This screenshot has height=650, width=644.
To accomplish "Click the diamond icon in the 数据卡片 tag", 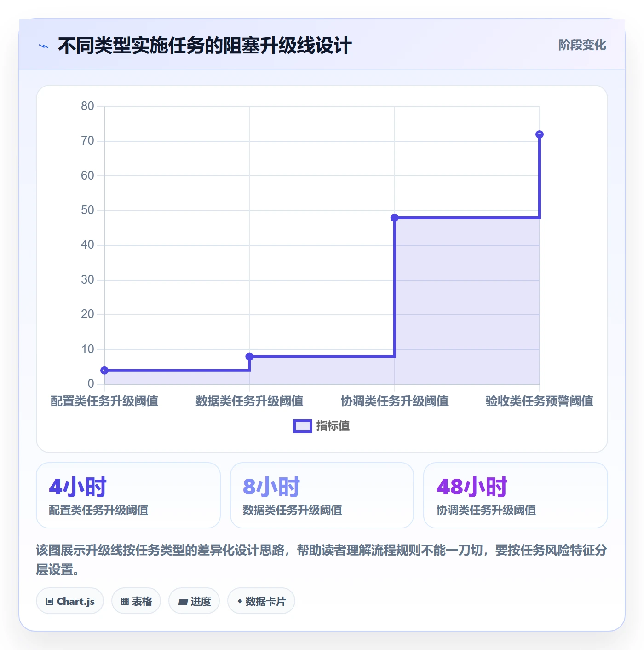I will [240, 601].
